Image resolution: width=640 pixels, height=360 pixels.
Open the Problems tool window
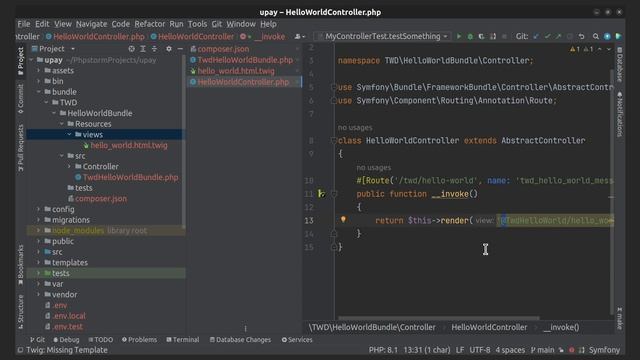point(139,340)
